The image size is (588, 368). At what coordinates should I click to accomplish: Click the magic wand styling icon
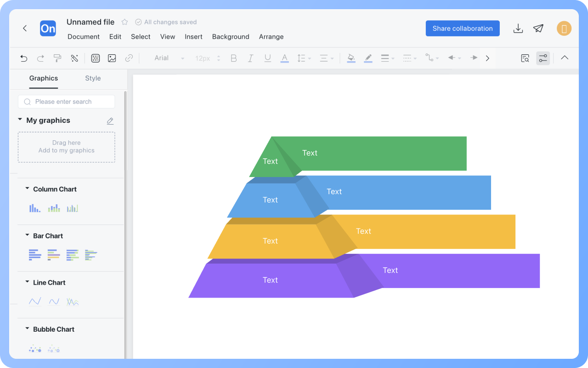point(74,58)
